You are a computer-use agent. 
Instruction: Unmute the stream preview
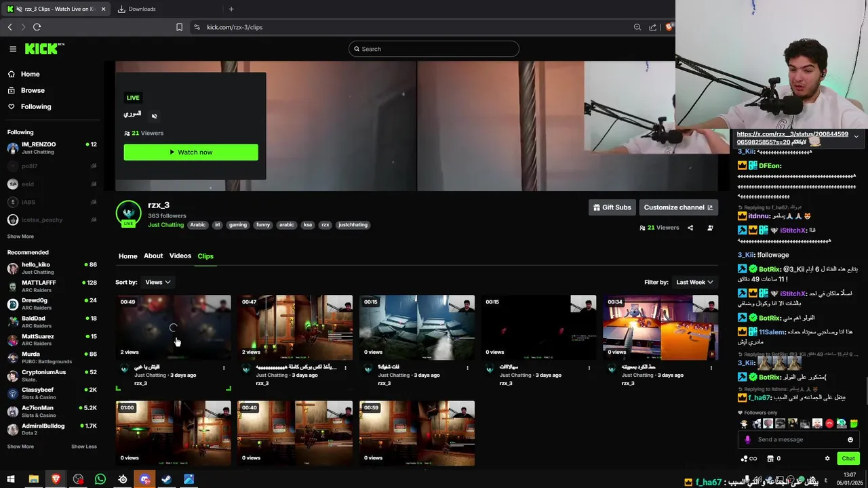(x=154, y=116)
